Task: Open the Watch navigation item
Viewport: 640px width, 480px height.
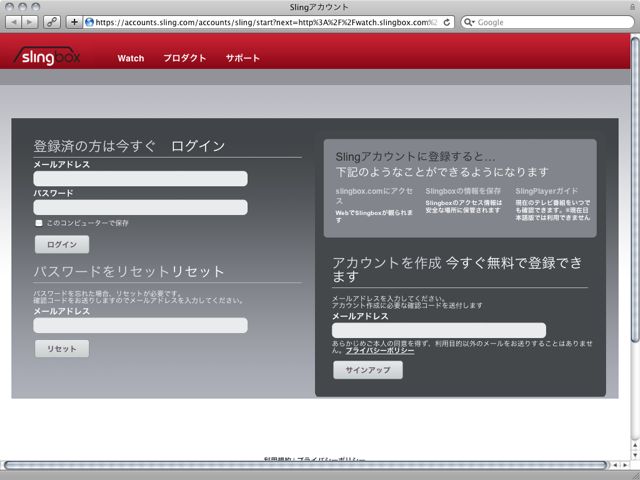Action: click(131, 58)
